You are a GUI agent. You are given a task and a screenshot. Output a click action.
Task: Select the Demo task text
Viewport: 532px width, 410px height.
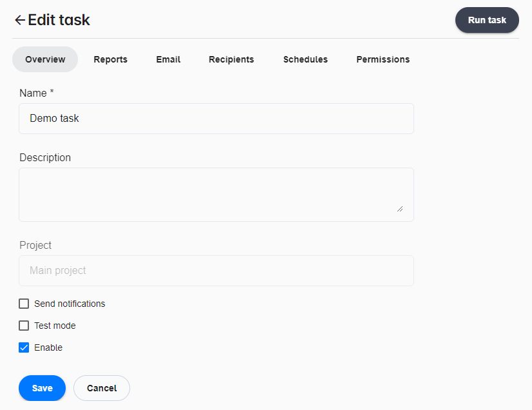coord(54,119)
